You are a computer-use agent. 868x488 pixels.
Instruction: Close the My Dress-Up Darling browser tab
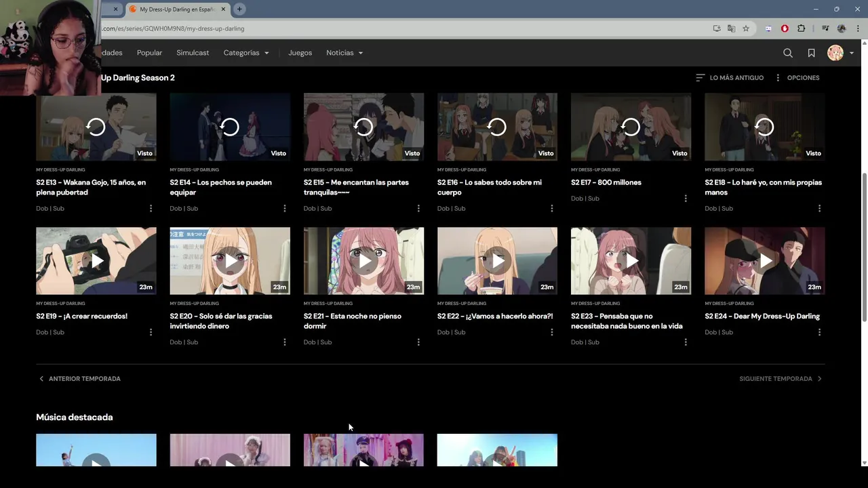[x=223, y=9]
